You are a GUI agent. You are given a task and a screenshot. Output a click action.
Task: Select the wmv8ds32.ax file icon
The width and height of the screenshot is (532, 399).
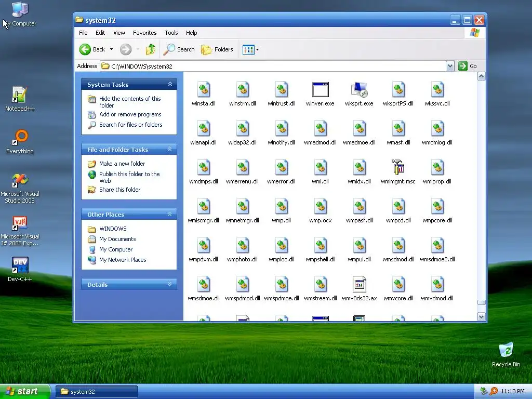[360, 284]
